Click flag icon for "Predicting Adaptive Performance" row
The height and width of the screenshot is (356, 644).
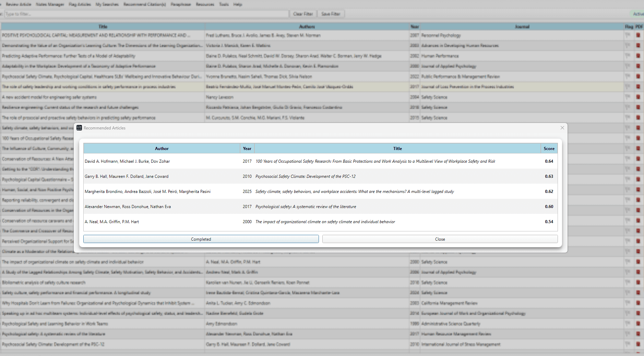coord(628,56)
